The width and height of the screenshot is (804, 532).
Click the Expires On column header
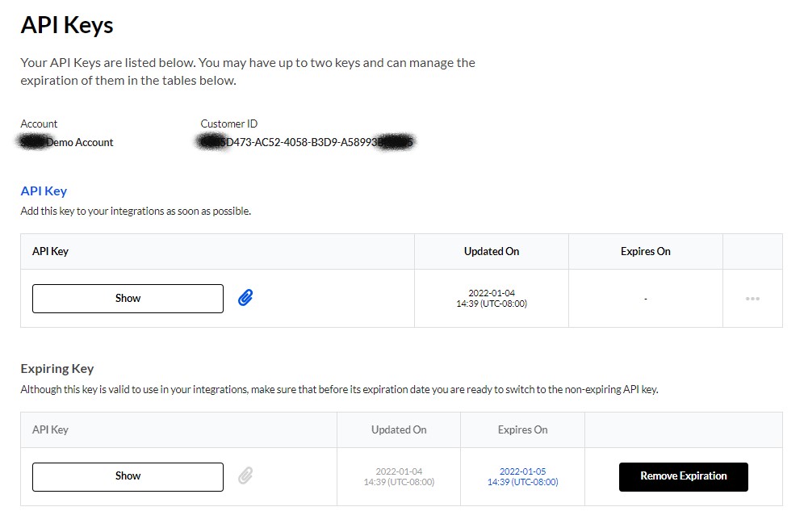coord(645,251)
